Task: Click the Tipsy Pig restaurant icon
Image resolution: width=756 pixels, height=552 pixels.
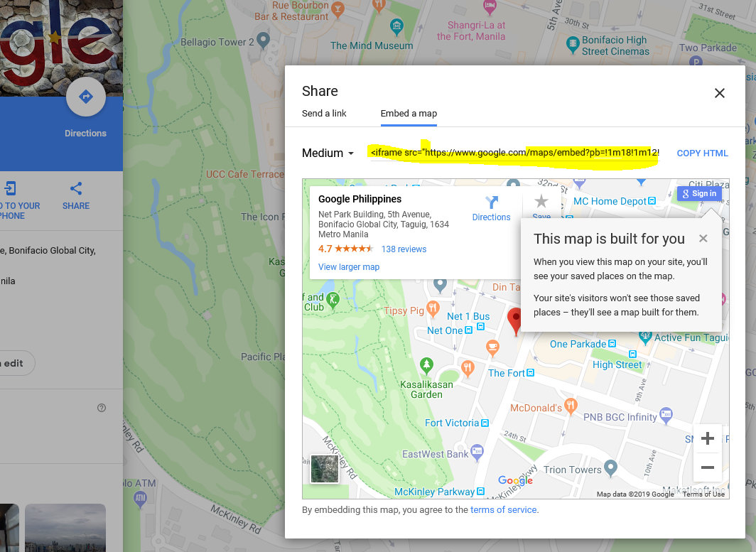Action: point(433,309)
